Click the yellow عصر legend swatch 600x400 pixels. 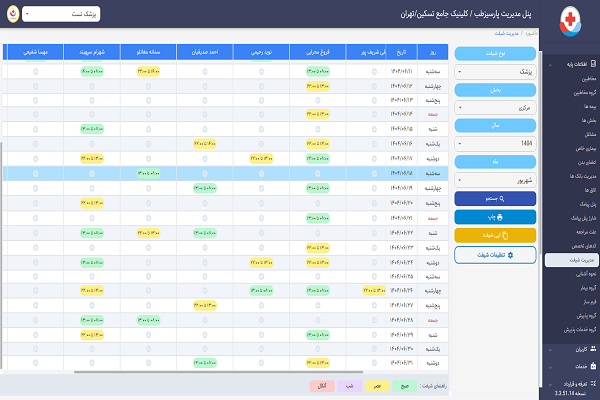click(377, 386)
